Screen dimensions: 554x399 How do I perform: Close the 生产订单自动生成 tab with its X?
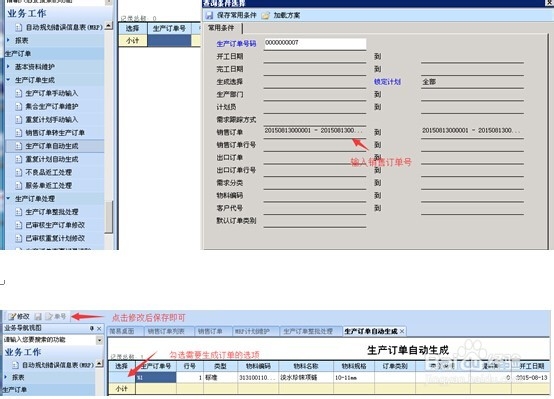(x=402, y=331)
